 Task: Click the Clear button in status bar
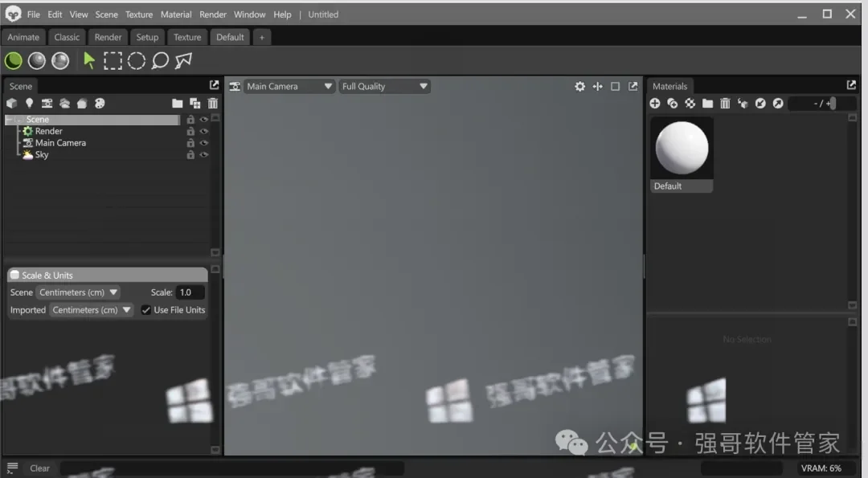tap(39, 468)
